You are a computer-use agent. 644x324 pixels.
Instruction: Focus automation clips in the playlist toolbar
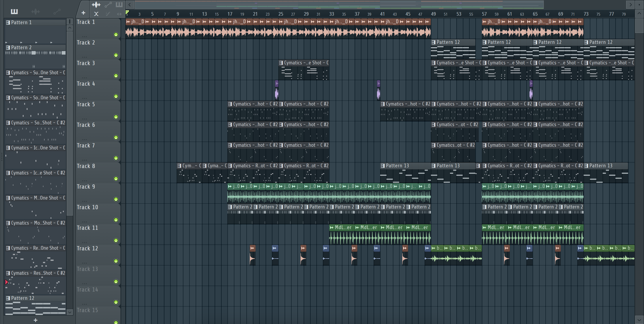pyautogui.click(x=108, y=4)
